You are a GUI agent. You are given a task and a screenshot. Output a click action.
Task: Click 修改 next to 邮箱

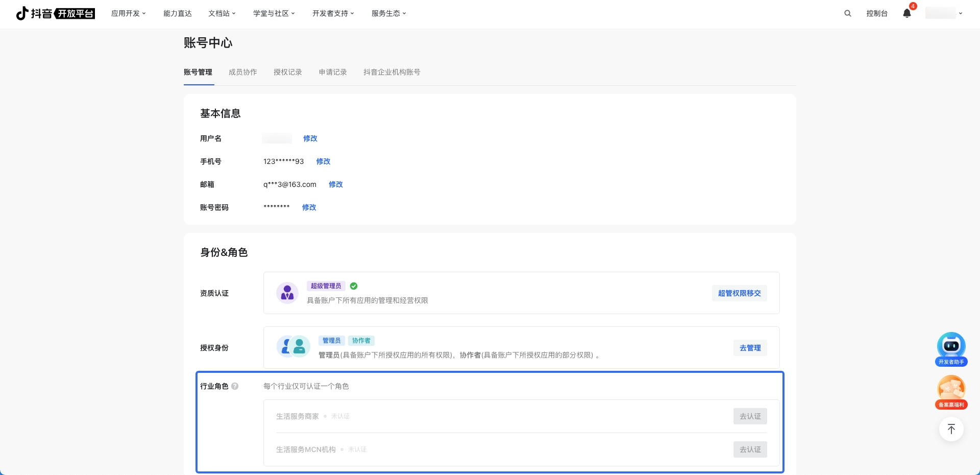[x=336, y=184]
